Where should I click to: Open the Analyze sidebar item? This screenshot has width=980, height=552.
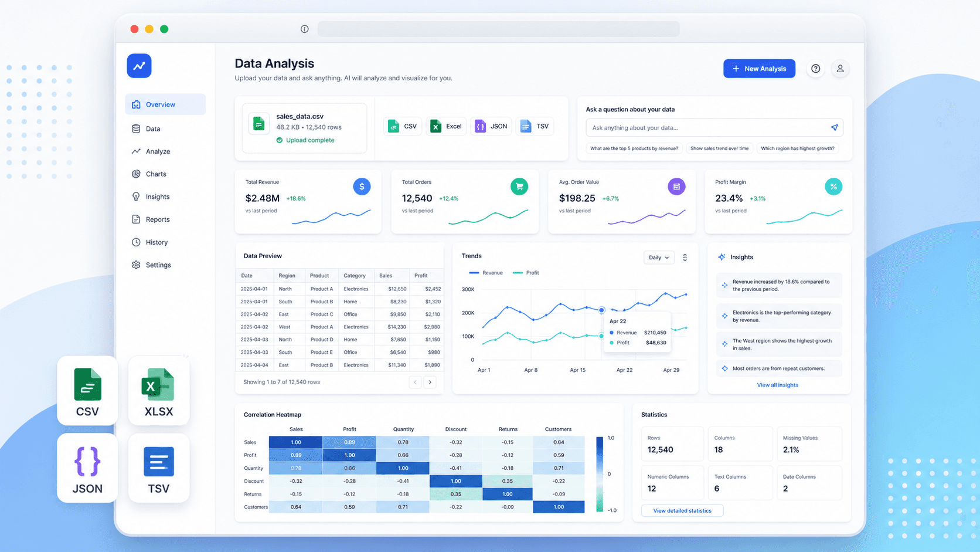tap(165, 151)
